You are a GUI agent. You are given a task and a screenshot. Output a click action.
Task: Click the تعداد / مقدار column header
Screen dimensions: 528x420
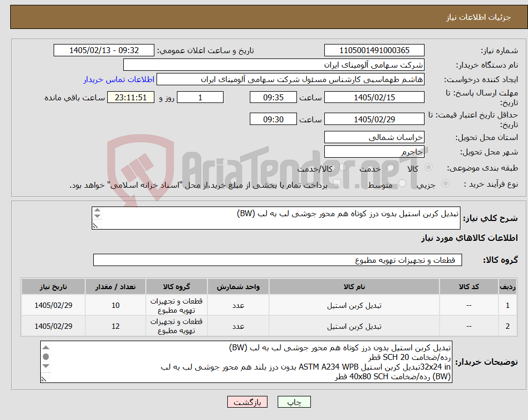point(115,286)
